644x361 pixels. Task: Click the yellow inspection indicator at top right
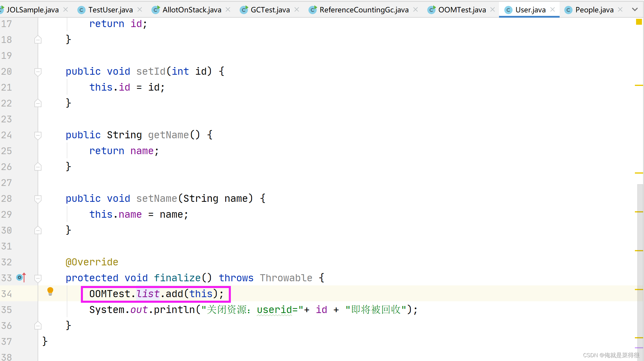639,22
